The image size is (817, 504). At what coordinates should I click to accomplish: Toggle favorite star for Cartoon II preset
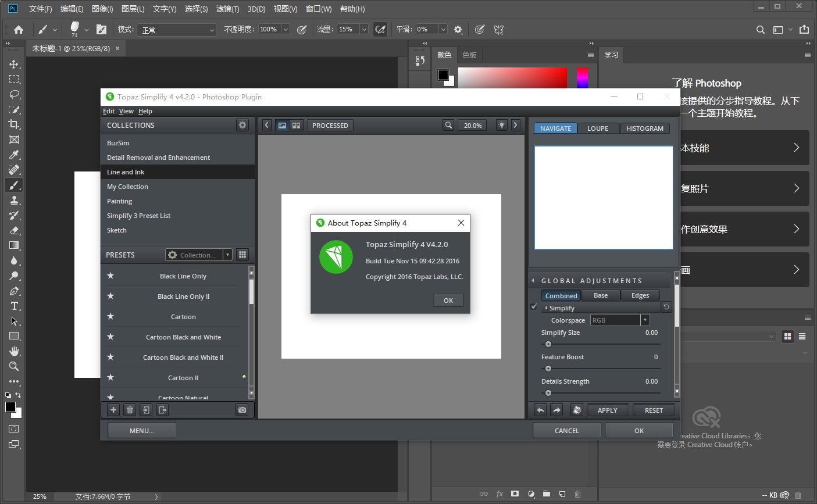(110, 377)
